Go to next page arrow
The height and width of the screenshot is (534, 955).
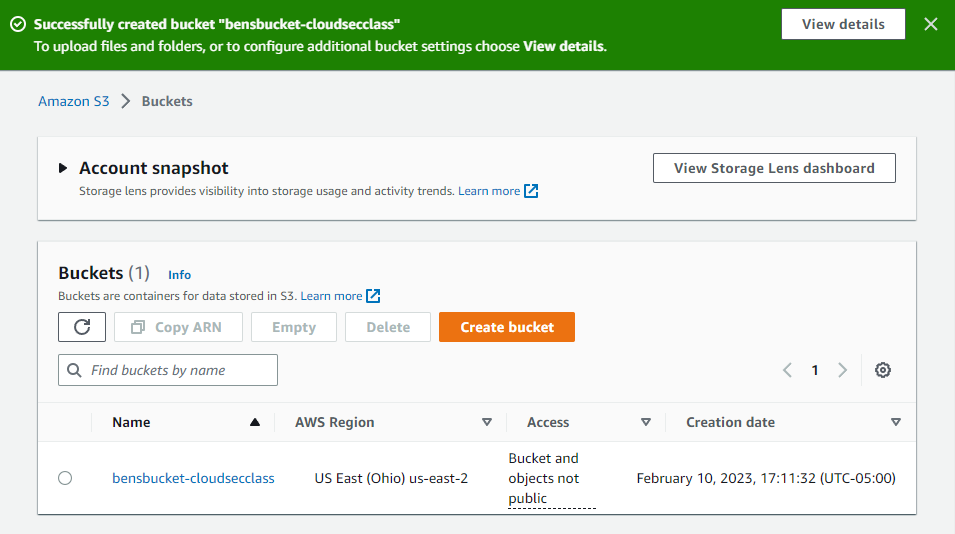click(x=842, y=370)
